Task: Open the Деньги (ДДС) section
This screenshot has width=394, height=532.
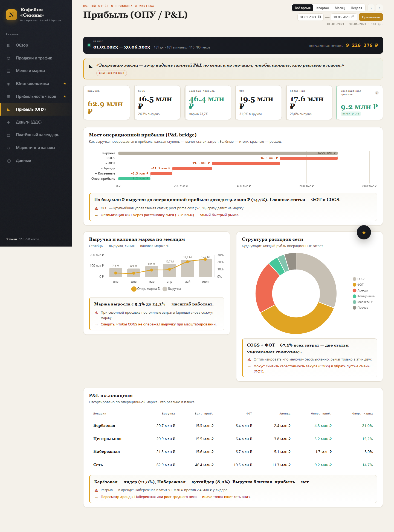Action: [x=36, y=122]
